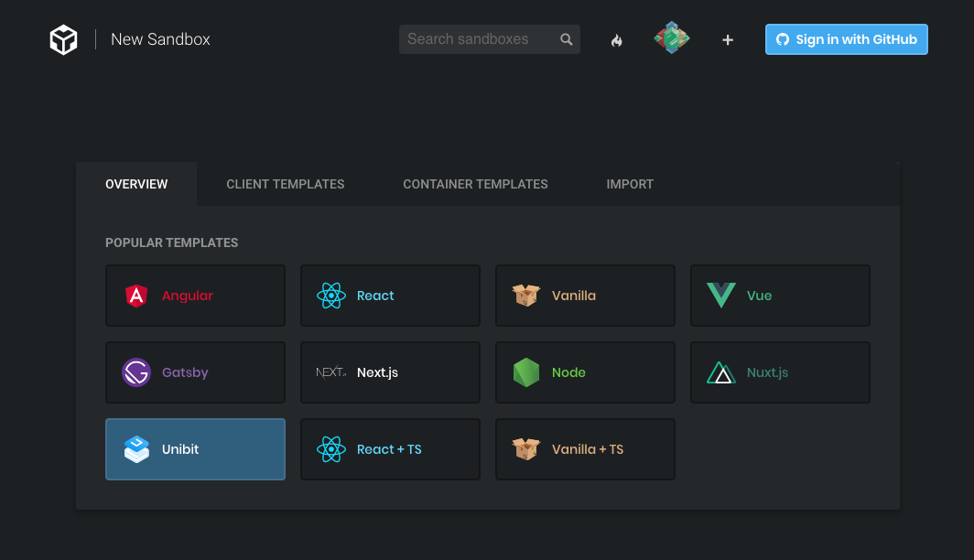Select the Next.js template card

click(x=390, y=372)
